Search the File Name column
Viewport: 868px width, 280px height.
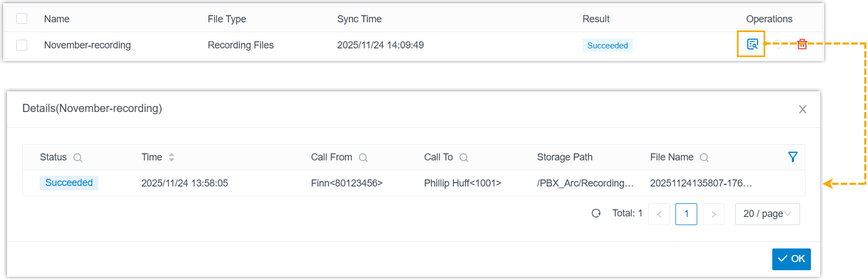(704, 158)
